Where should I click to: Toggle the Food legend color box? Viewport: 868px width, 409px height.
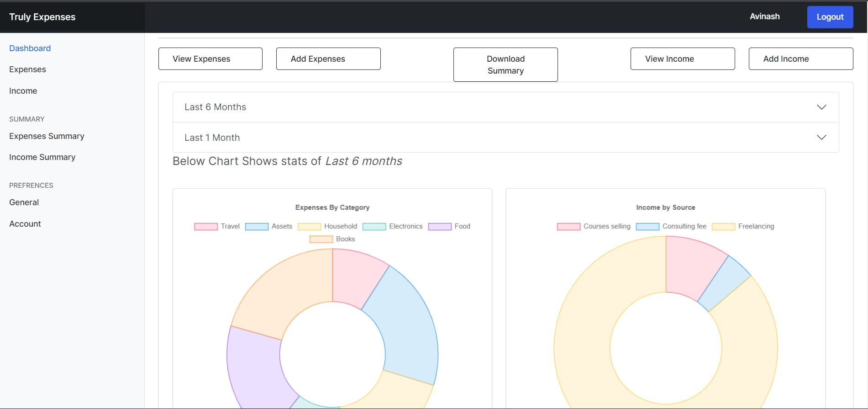point(440,227)
